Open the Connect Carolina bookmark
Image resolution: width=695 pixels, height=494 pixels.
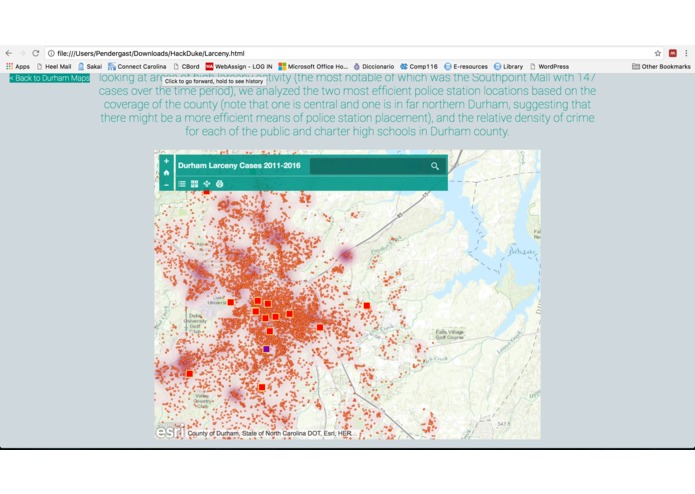tap(137, 66)
